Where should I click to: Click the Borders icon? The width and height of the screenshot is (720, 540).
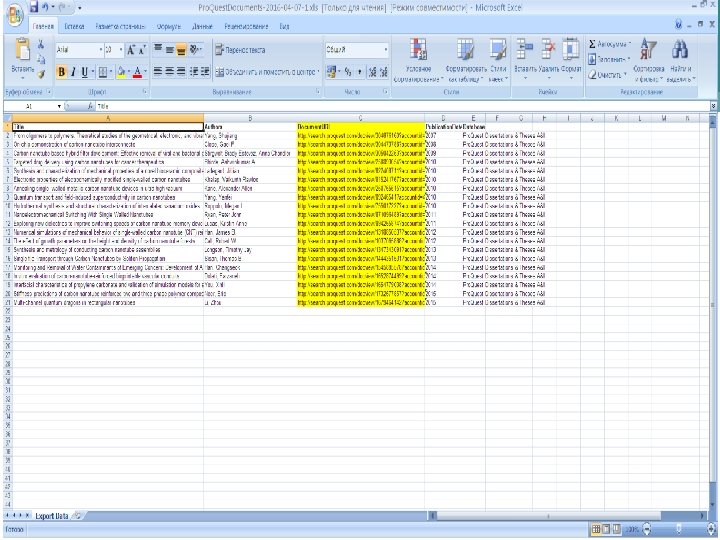click(x=103, y=72)
